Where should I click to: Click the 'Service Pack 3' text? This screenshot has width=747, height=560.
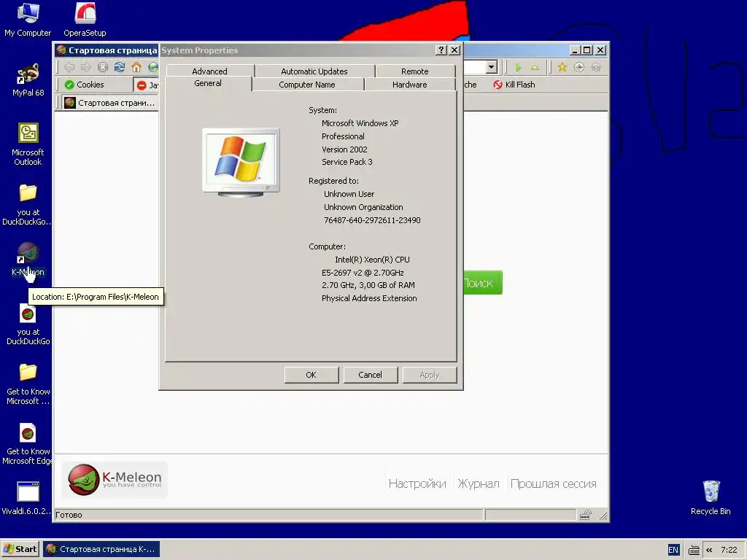[347, 162]
